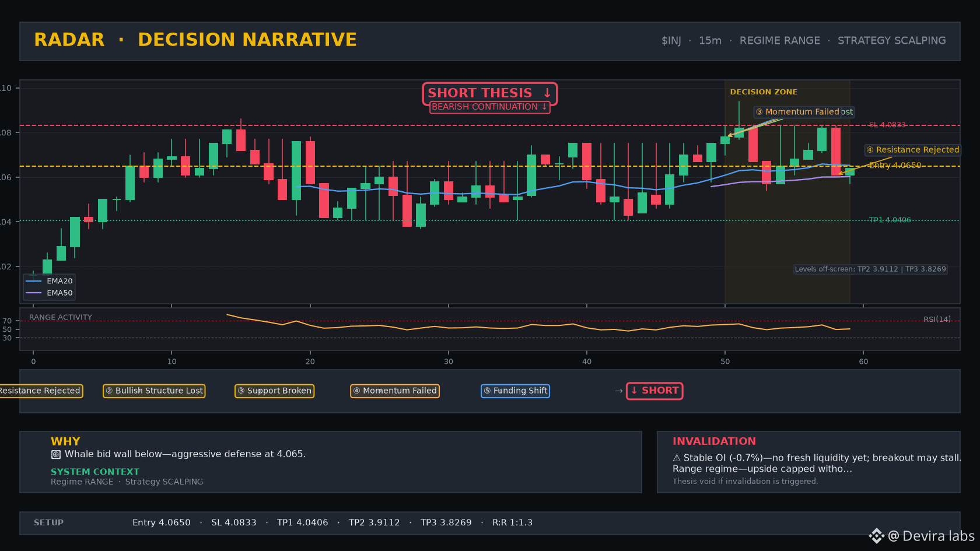Viewport: 980px width, 551px height.
Task: Click the EMA50 legend text
Action: pyautogui.click(x=60, y=293)
